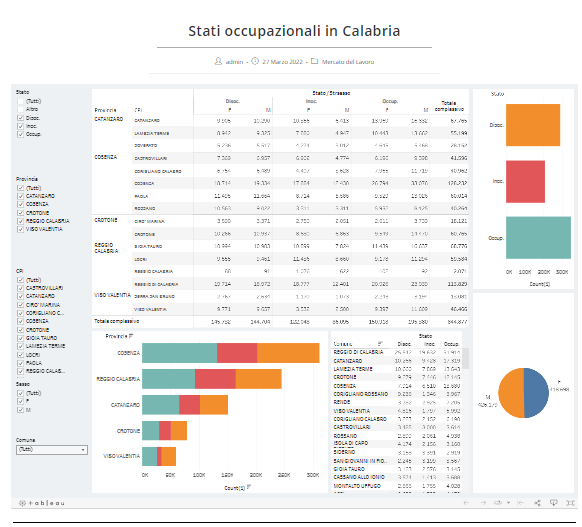Click the author person icon beside admin
This screenshot has height=527, width=582.
[218, 61]
